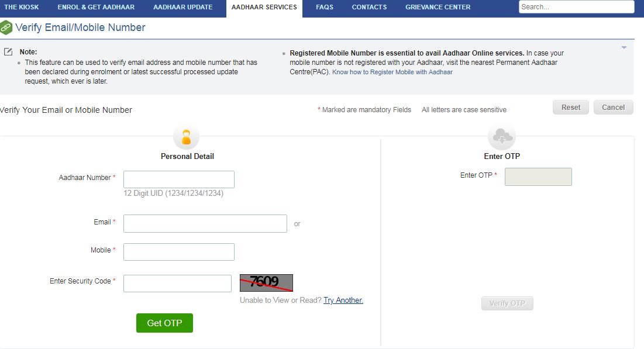This screenshot has width=644, height=349.
Task: Click the THE KIOSK tab
Action: (22, 7)
